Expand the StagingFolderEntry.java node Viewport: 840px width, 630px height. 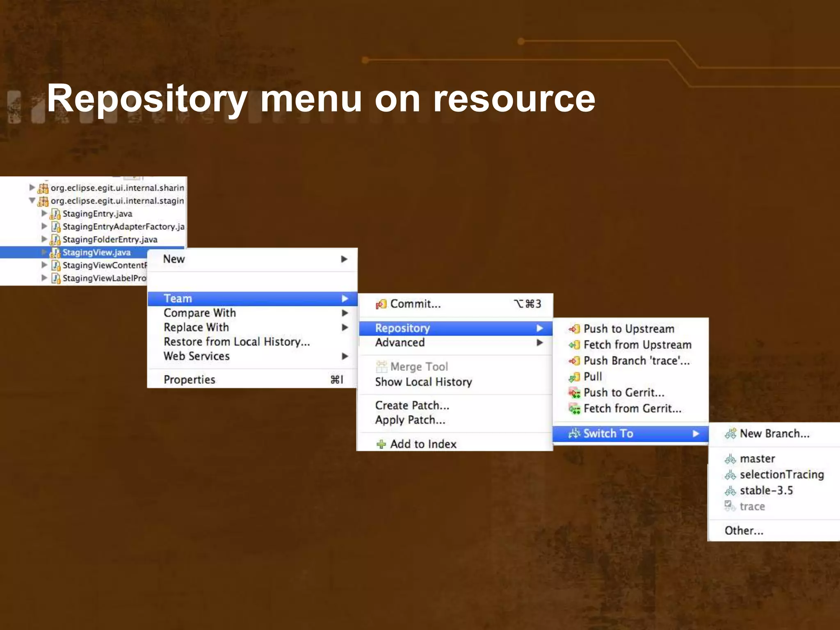click(x=44, y=239)
